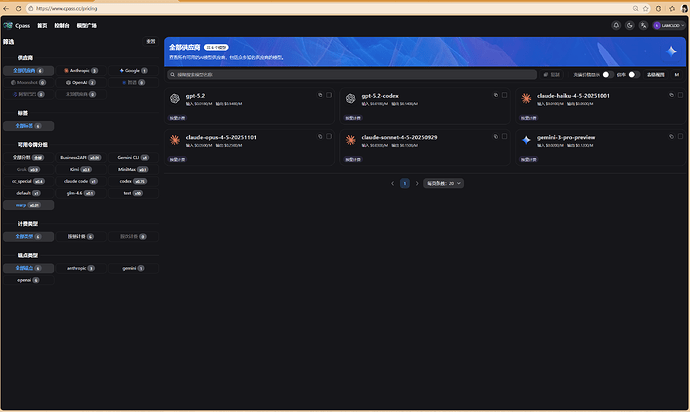Open the language translate icon

[x=643, y=26]
